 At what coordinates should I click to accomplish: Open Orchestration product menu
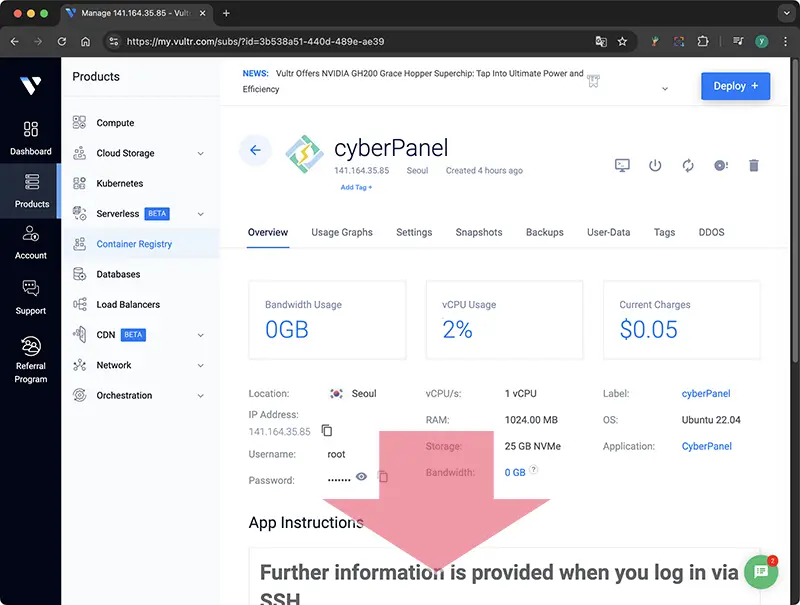click(x=124, y=395)
